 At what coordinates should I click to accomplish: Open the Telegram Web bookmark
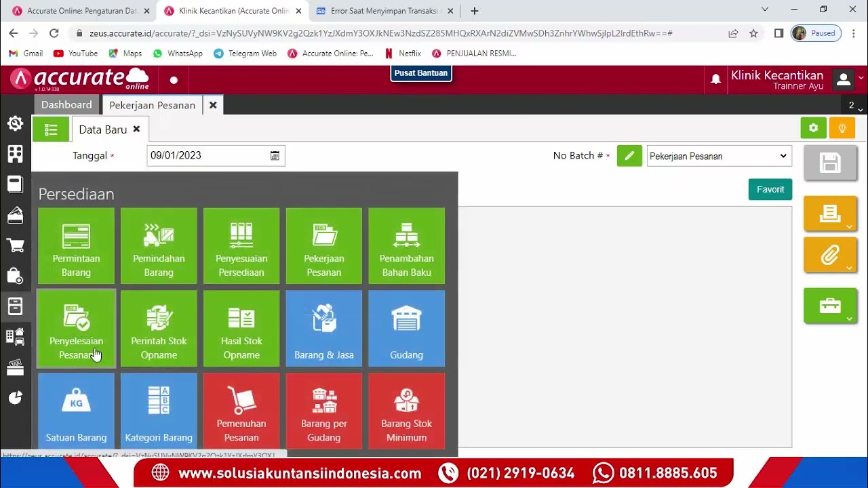[x=245, y=54]
